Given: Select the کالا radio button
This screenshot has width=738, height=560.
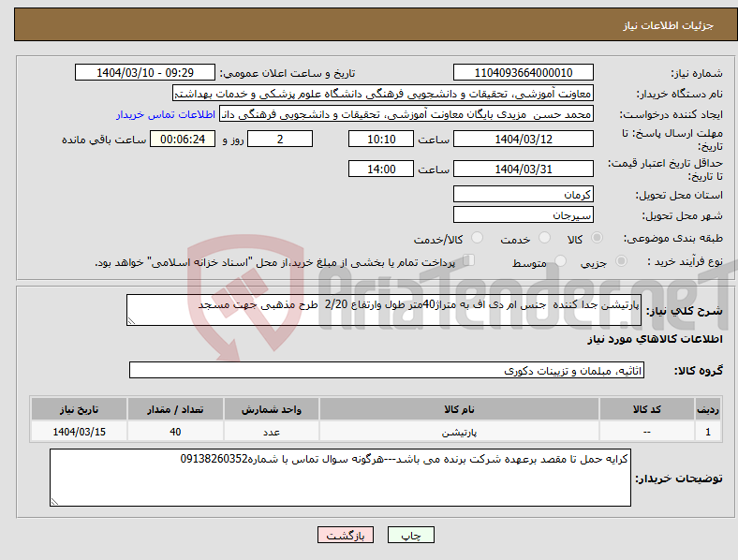Looking at the screenshot, I should coord(597,238).
